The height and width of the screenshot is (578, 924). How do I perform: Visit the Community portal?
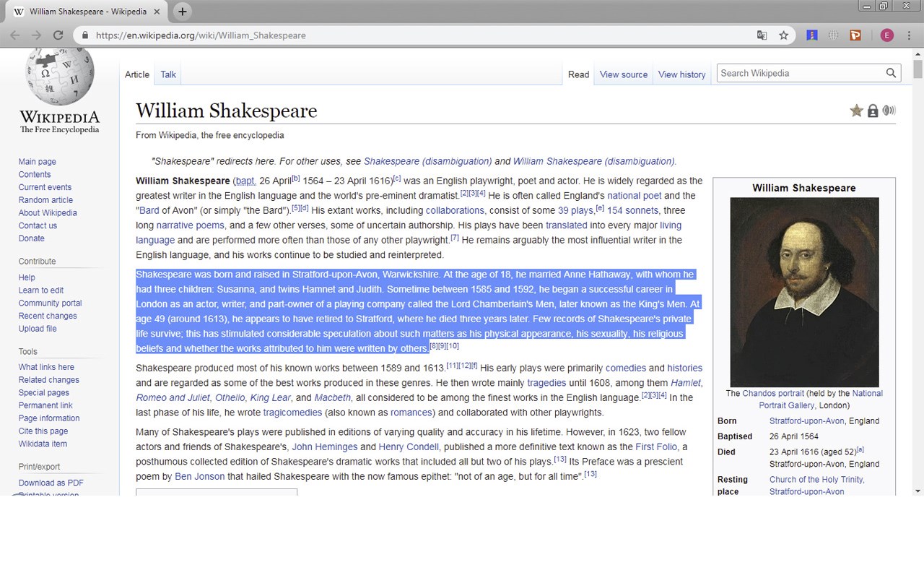(x=51, y=303)
